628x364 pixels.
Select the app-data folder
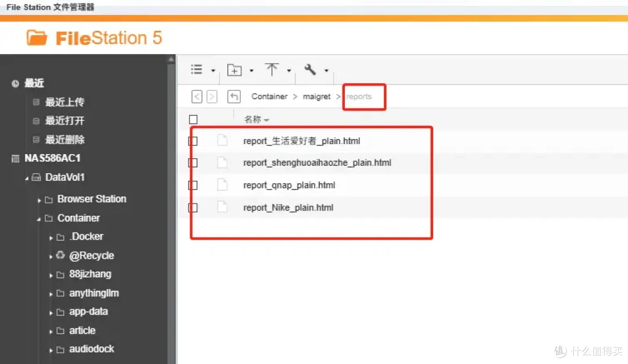point(88,312)
